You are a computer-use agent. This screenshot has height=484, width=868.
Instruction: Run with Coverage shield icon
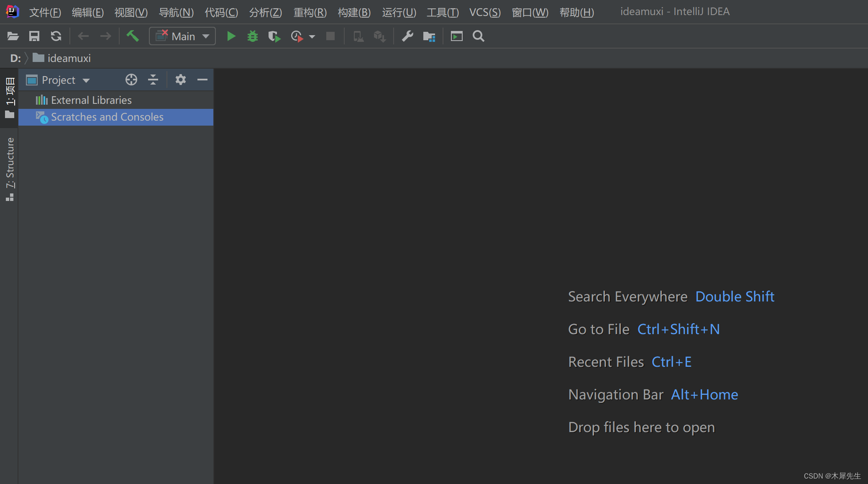tap(274, 36)
